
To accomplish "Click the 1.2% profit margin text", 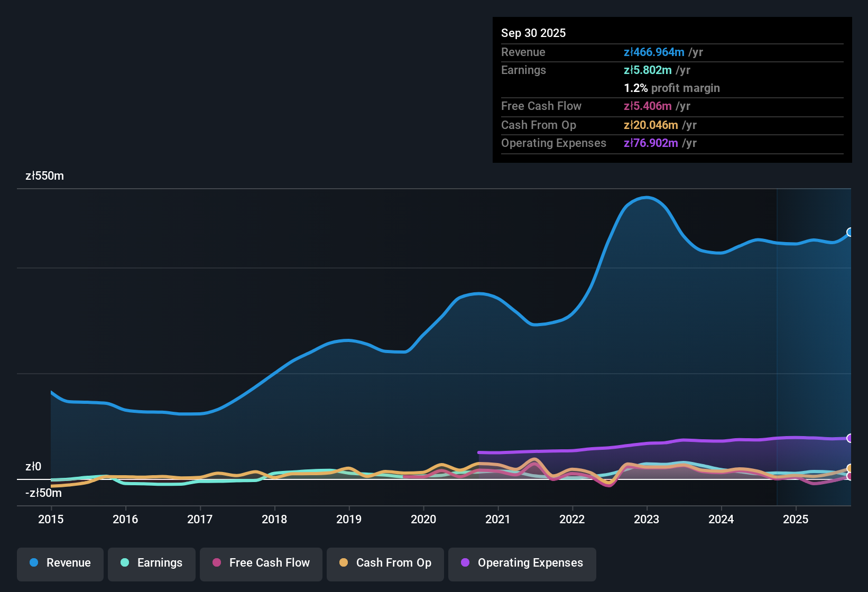I will pyautogui.click(x=671, y=88).
